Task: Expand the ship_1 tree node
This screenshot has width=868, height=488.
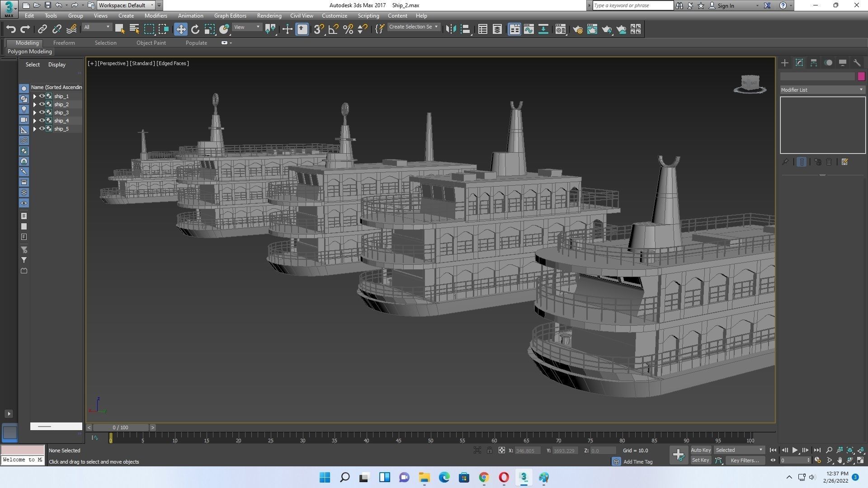Action: 34,96
